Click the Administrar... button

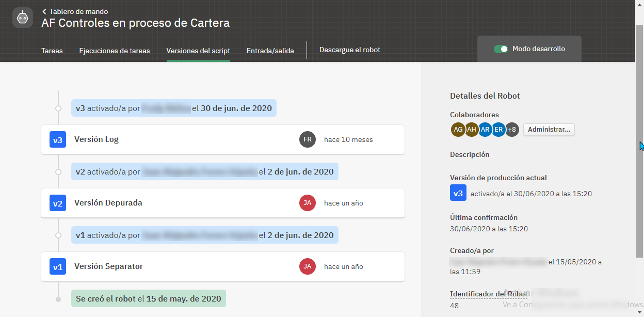tap(549, 130)
